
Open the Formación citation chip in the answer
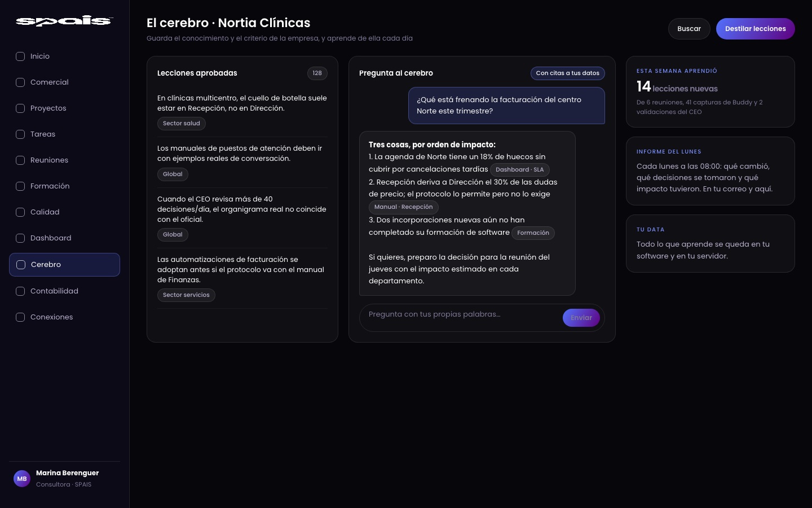click(x=533, y=233)
